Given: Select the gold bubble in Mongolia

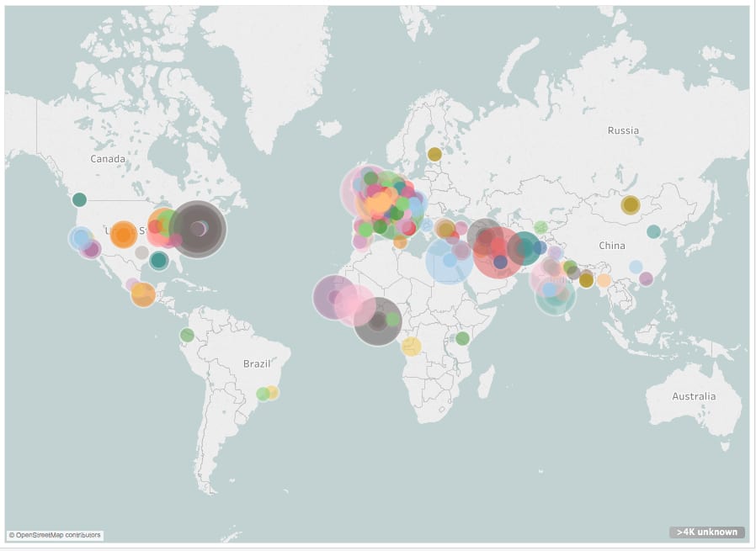Looking at the screenshot, I should [x=630, y=204].
